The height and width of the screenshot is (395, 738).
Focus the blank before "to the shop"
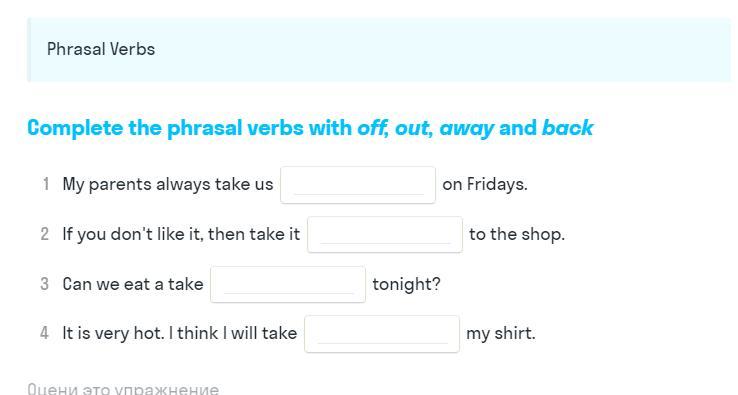click(x=385, y=234)
